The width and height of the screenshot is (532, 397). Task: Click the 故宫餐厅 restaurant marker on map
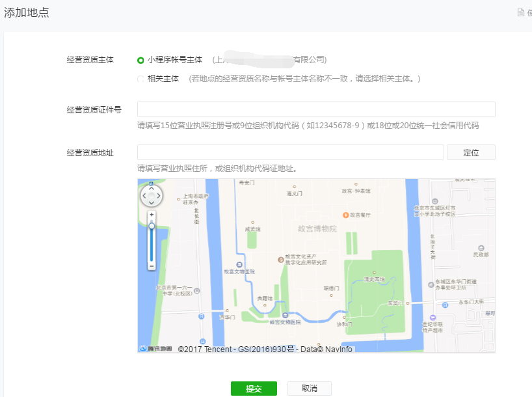tap(345, 214)
